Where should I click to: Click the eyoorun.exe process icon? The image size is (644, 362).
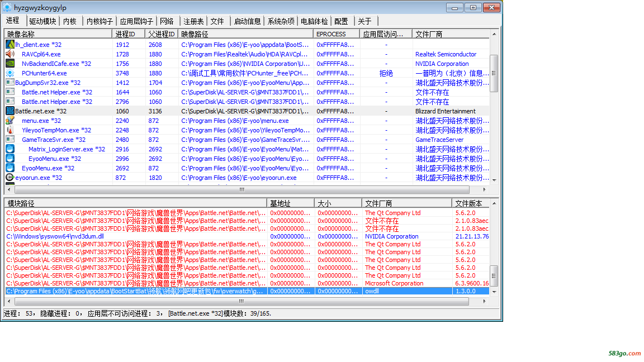(10, 177)
